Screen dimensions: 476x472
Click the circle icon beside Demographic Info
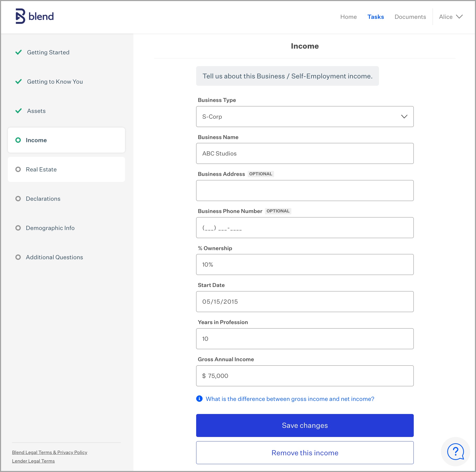(x=18, y=228)
